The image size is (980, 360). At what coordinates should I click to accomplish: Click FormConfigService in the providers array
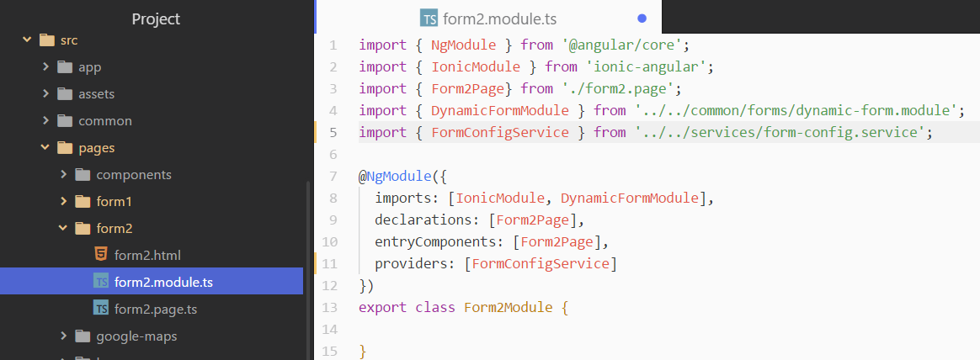tap(541, 264)
